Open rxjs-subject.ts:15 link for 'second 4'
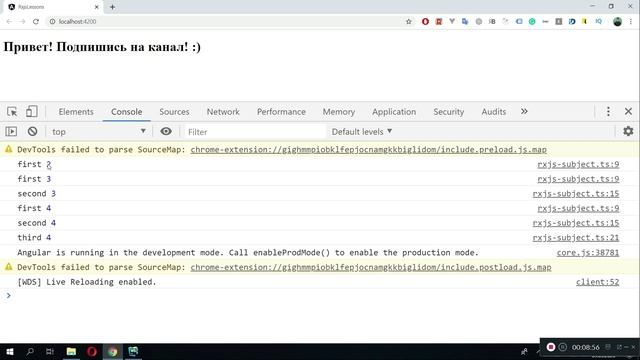 (x=576, y=223)
